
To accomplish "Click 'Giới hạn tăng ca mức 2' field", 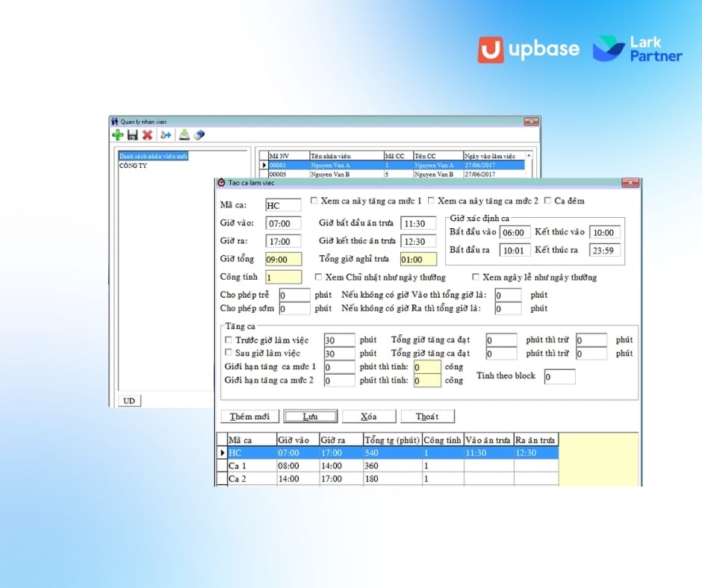I will tap(339, 381).
